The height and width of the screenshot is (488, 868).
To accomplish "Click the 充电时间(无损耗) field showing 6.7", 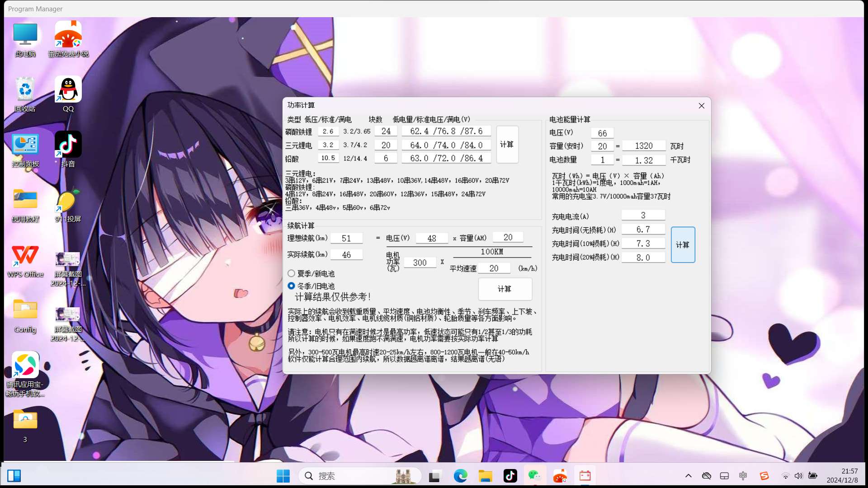I will point(643,230).
